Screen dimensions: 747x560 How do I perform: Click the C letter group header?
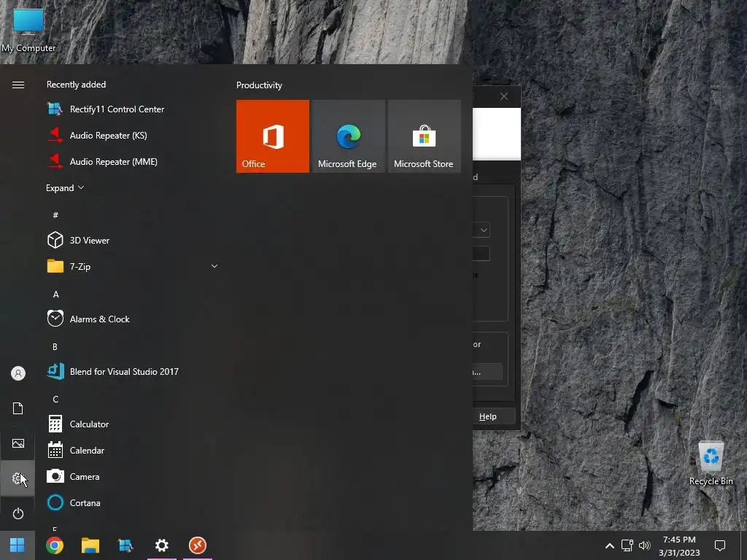(x=55, y=399)
